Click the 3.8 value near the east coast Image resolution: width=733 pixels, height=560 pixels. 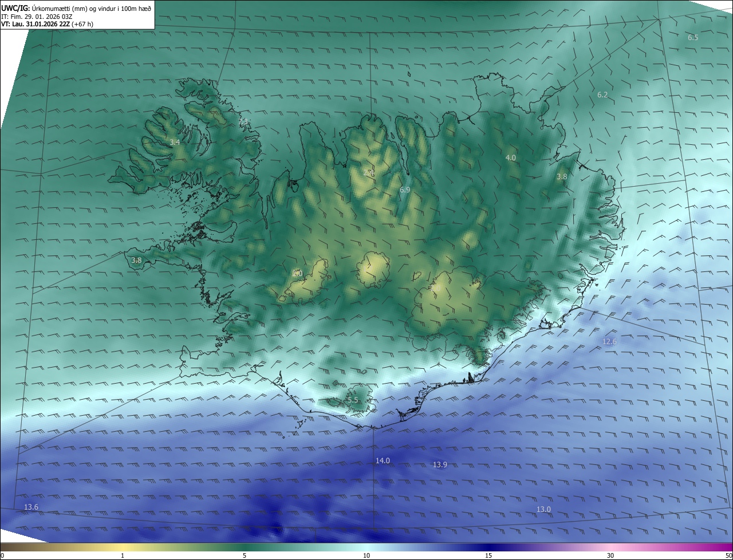coord(562,177)
